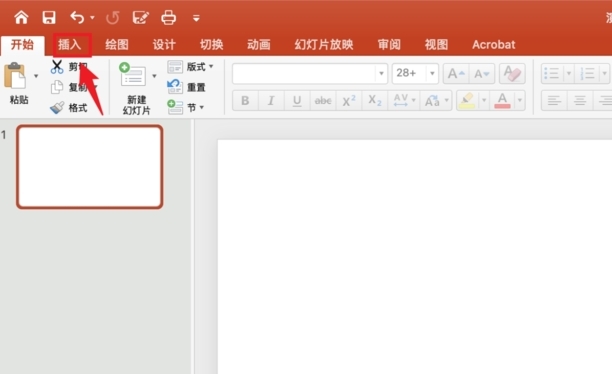Toggle the numbered list button
Screen dimensions: 612x374
[588, 73]
